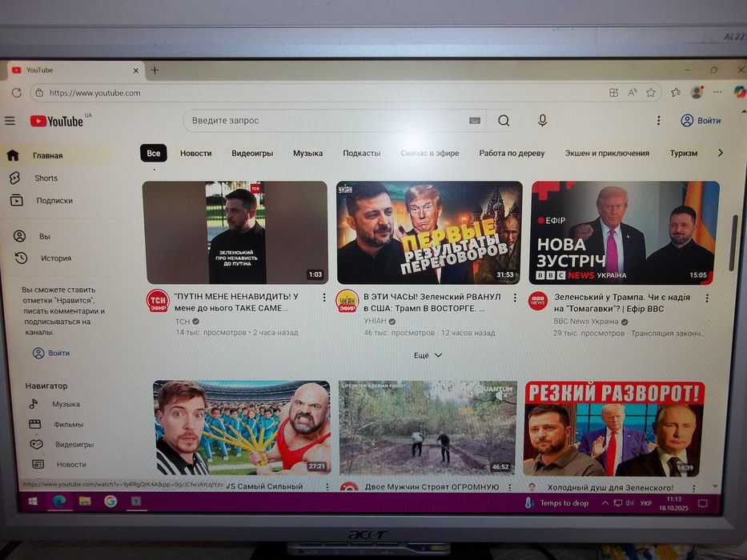Image resolution: width=747 pixels, height=560 pixels.
Task: Select the Работа по дереву chip
Action: 512,154
